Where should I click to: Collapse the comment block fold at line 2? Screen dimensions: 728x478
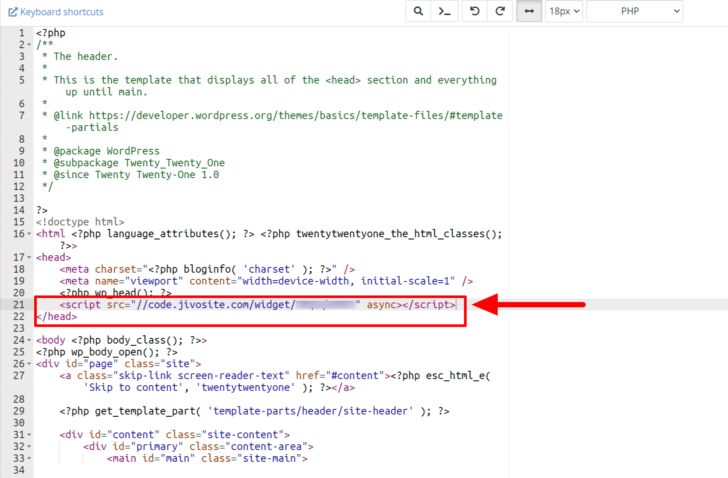click(29, 45)
